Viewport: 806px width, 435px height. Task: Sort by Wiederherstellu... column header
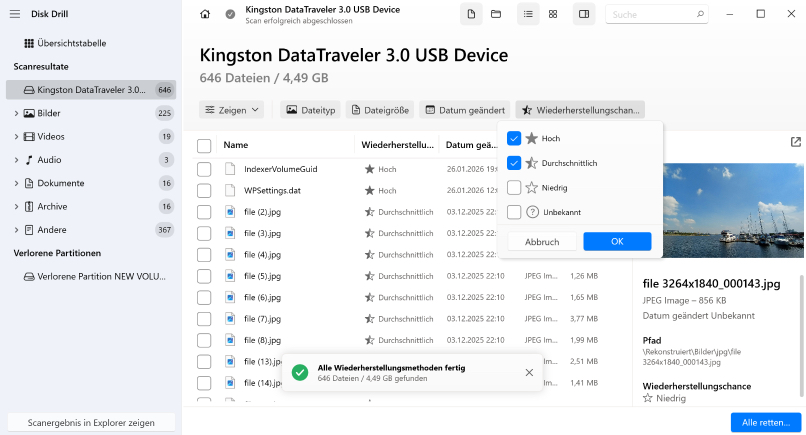397,145
